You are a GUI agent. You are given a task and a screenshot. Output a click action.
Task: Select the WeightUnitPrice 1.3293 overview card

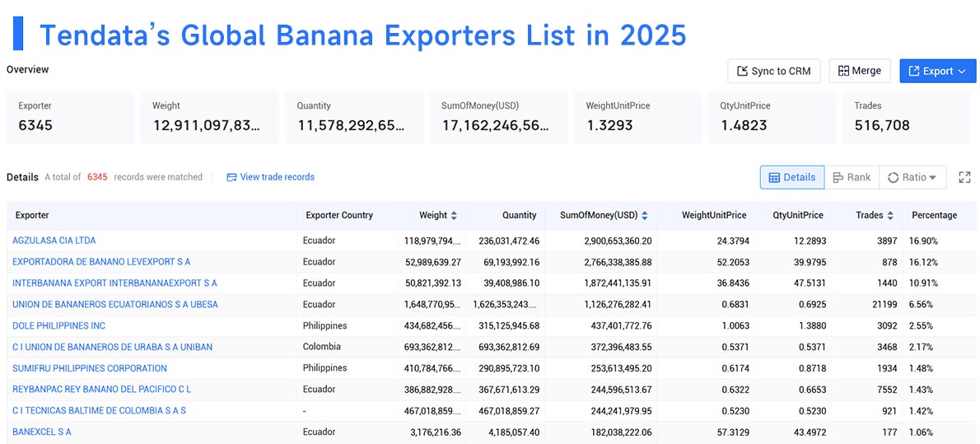639,117
